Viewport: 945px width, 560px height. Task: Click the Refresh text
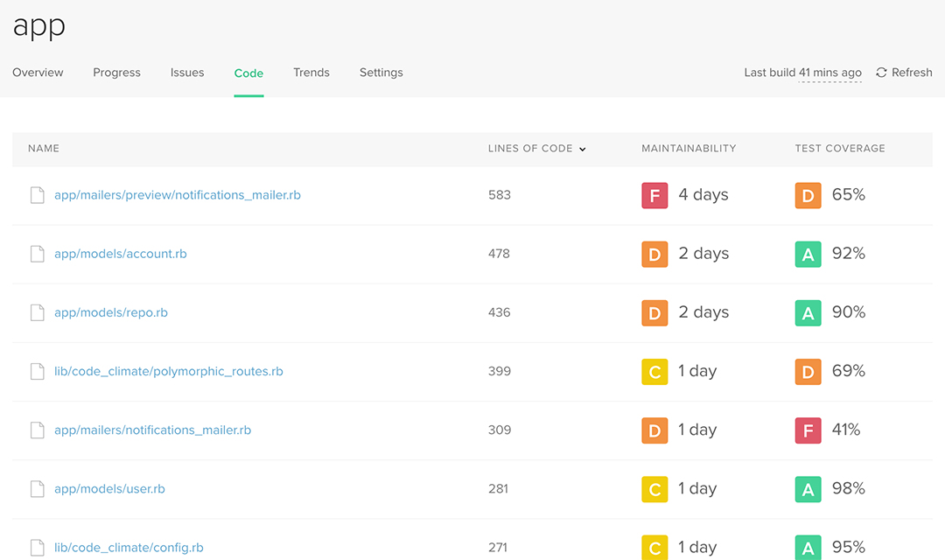(912, 73)
